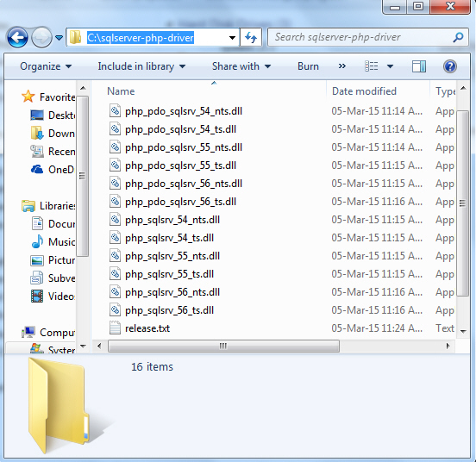Viewport: 476px width, 462px height.
Task: Sort by Type column header
Action: [445, 91]
